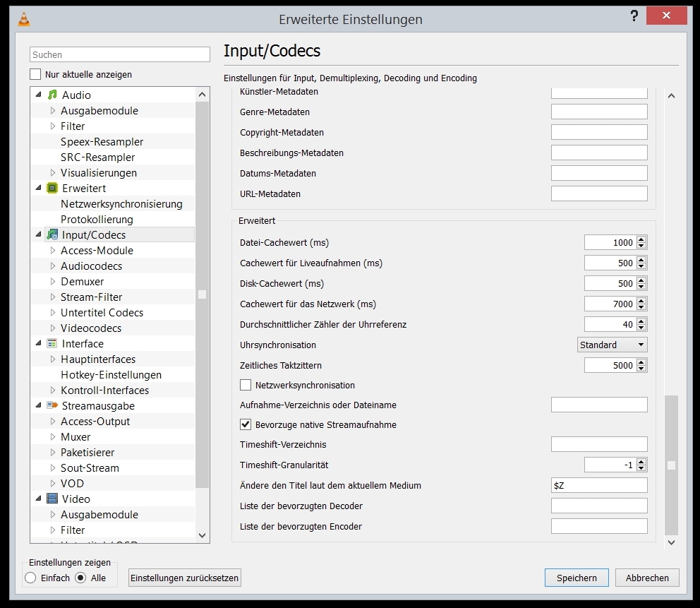Collapse the Erweitert tree category
Image resolution: width=700 pixels, height=608 pixels.
(x=38, y=188)
